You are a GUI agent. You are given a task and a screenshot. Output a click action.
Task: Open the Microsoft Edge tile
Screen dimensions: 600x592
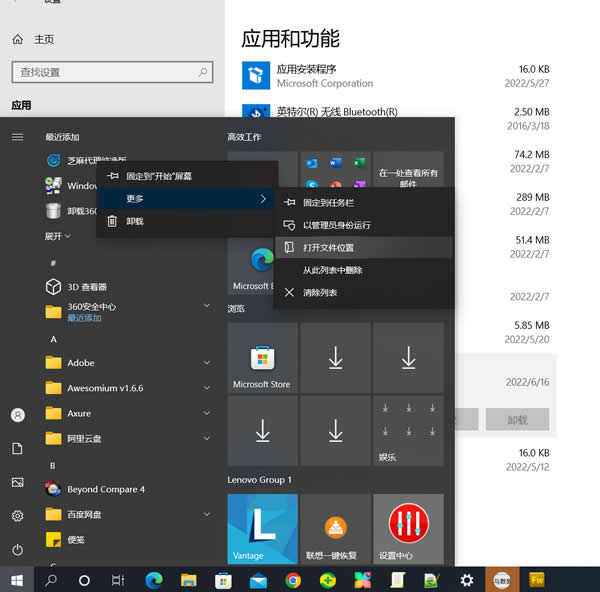[x=251, y=266]
